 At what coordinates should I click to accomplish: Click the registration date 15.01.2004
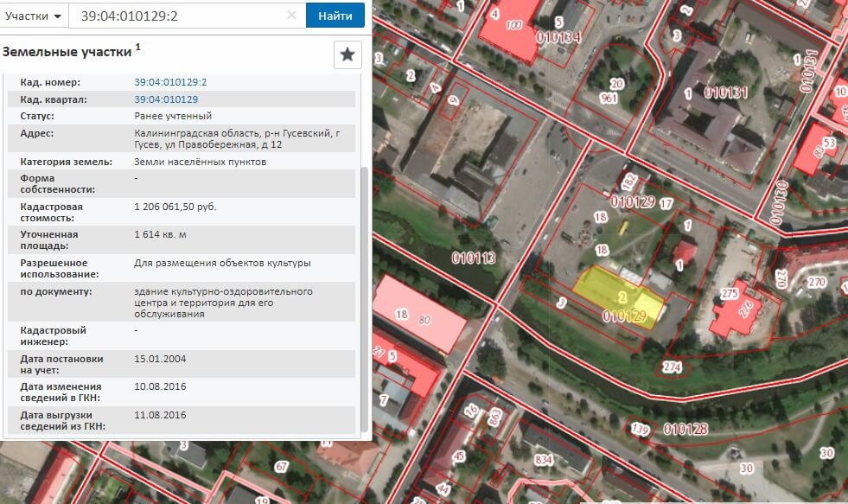click(x=160, y=359)
